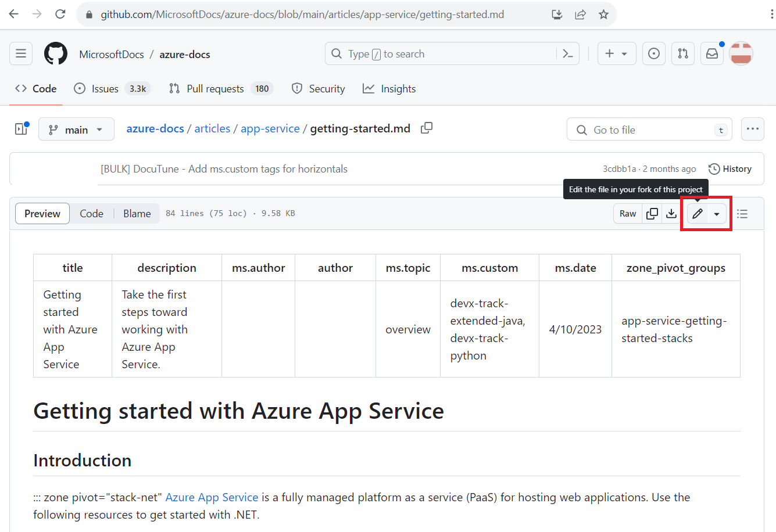View the file History

[729, 168]
